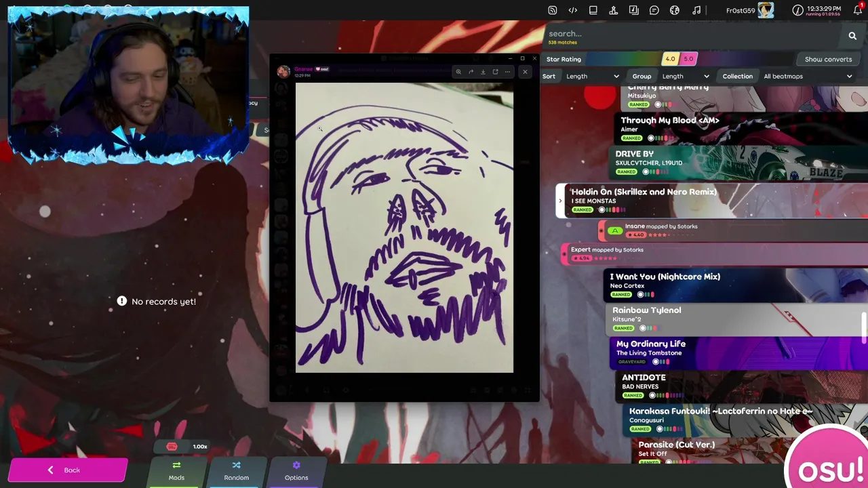Click Gnarwe's avatar in image viewer
This screenshot has width=868, height=488.
(283, 71)
